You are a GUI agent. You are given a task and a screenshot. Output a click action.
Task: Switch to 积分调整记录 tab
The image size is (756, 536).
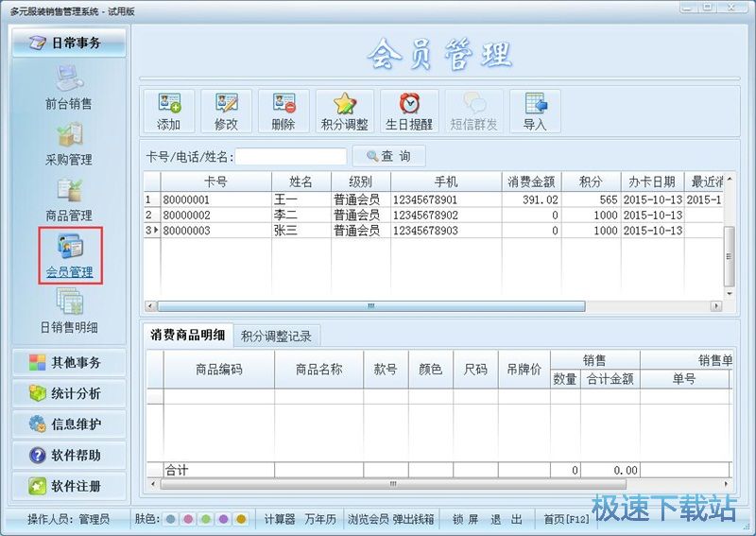click(276, 337)
